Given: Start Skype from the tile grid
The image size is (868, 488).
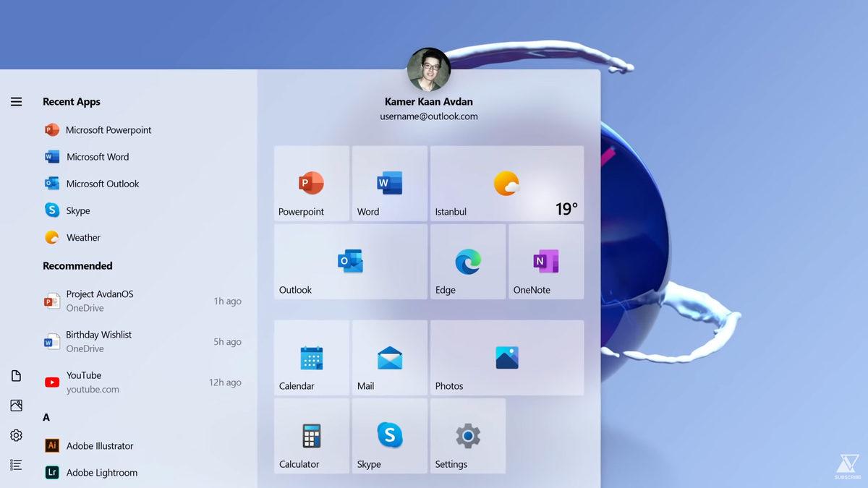Looking at the screenshot, I should coord(389,436).
